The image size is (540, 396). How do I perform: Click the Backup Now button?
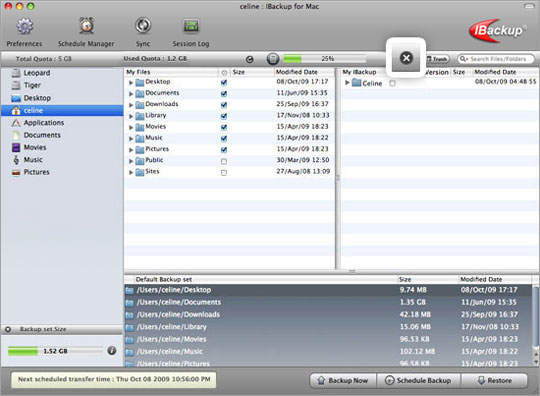(x=343, y=381)
